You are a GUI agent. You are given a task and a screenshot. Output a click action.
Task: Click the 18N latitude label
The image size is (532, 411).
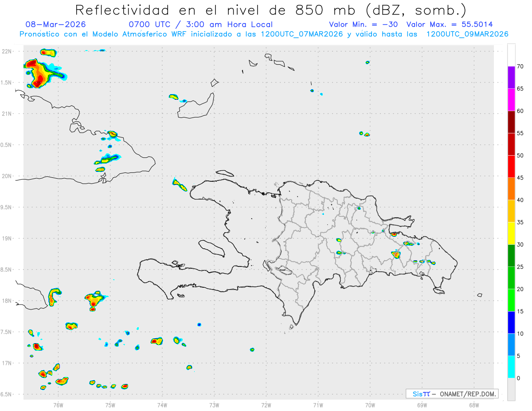7,301
